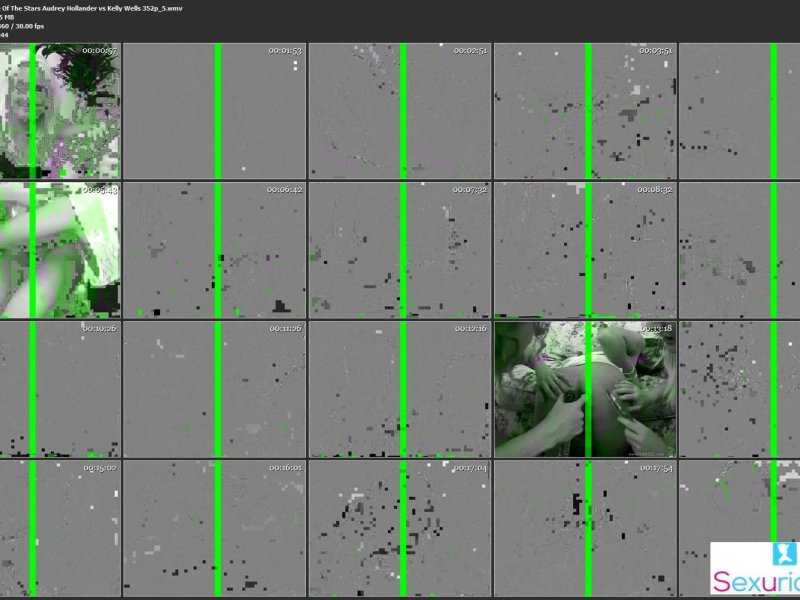This screenshot has height=600, width=800.
Task: Select the thumbnail stamped 00:06:42
Action: 214,249
